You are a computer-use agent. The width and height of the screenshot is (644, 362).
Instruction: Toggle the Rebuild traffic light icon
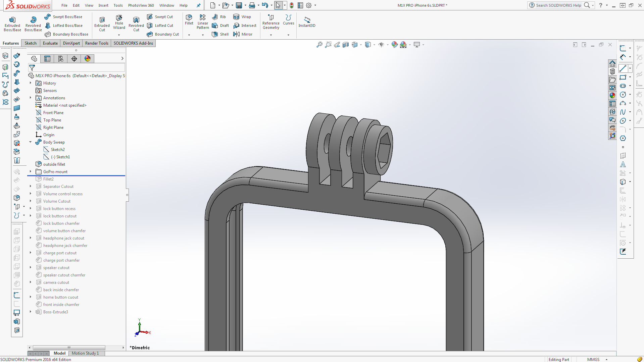(292, 5)
